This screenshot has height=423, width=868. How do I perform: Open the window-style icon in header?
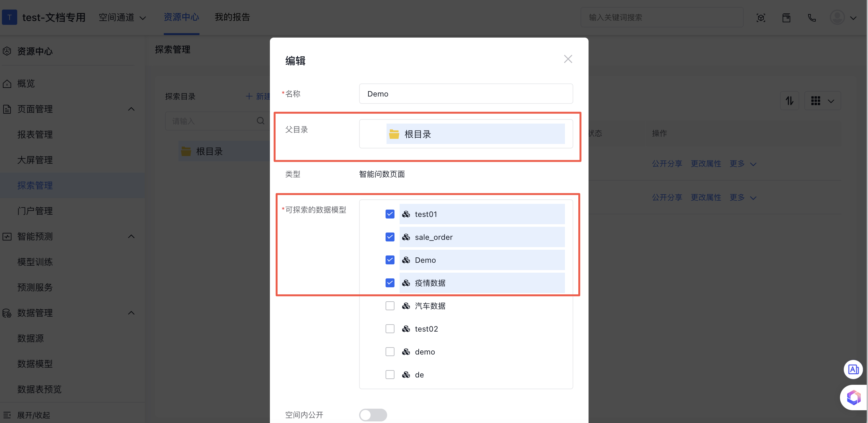(786, 18)
